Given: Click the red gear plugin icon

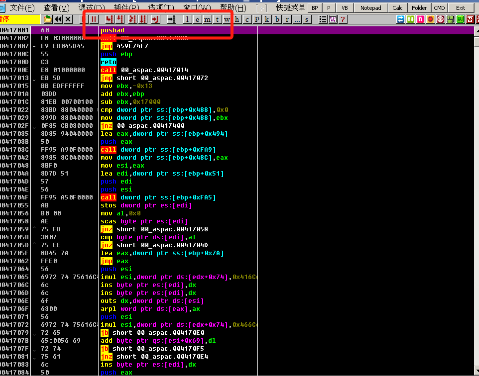Looking at the screenshot, I should tap(440, 19).
